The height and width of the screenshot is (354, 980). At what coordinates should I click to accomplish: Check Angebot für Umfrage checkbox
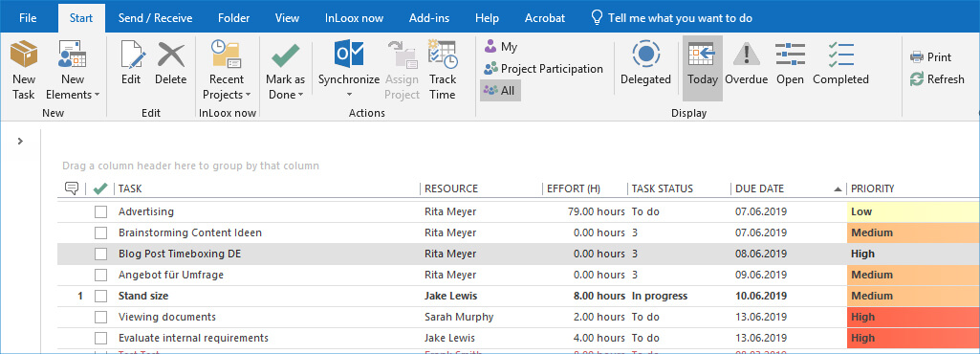click(100, 276)
